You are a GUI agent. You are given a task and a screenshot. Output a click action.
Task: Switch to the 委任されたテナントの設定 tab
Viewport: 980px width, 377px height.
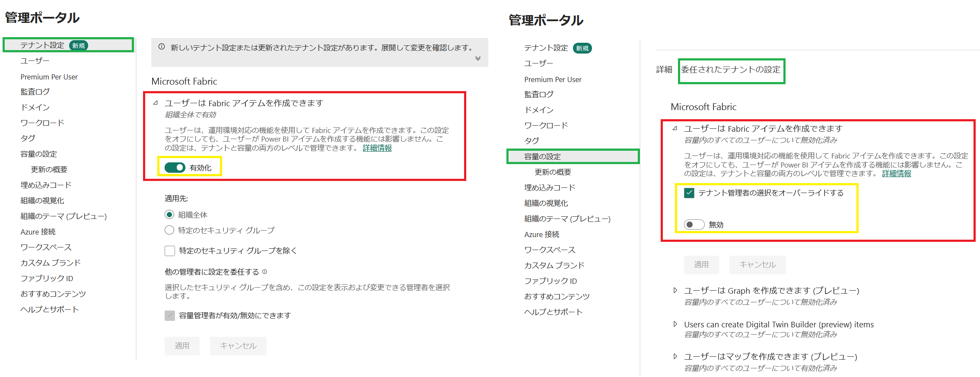731,70
